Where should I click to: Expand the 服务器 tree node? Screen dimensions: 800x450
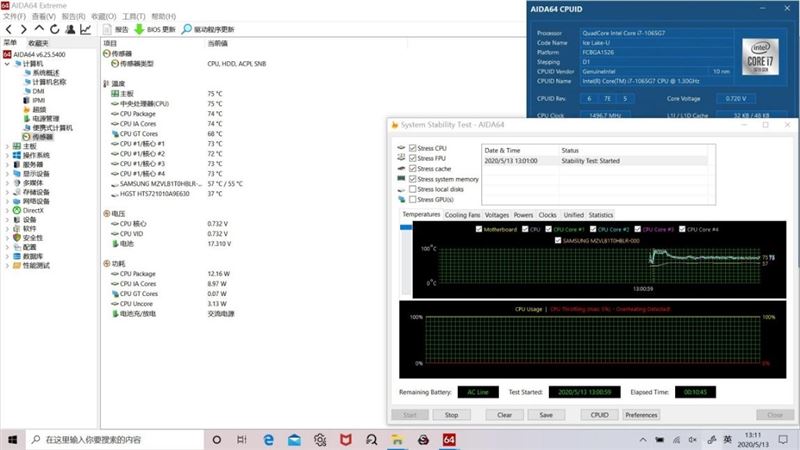point(7,165)
